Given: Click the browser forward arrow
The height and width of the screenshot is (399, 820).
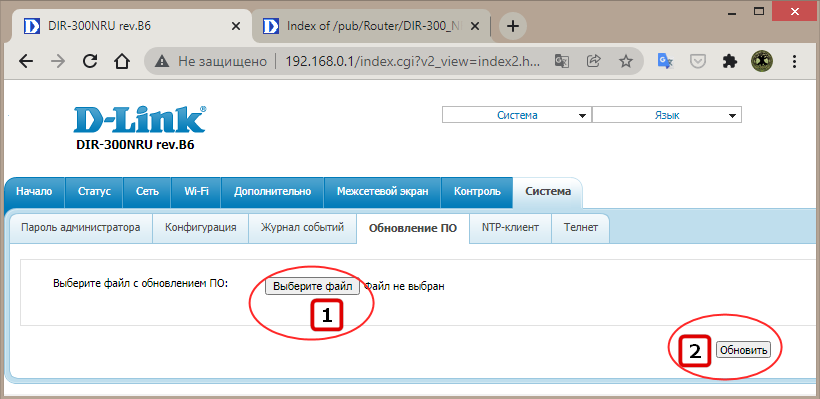Looking at the screenshot, I should point(58,62).
